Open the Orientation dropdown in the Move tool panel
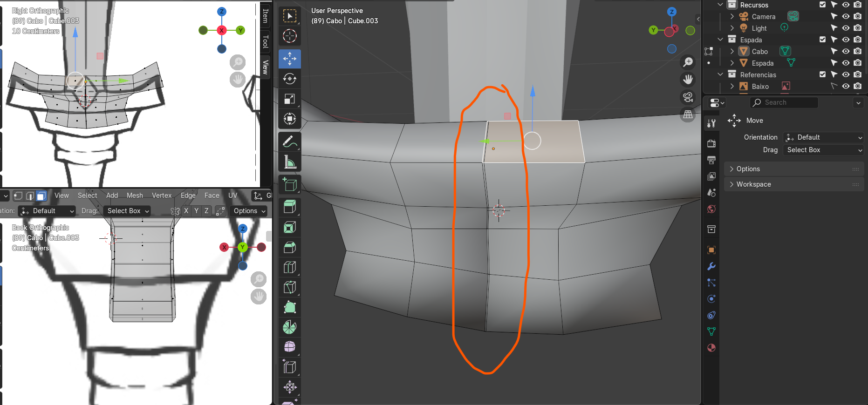This screenshot has width=868, height=405. (823, 137)
